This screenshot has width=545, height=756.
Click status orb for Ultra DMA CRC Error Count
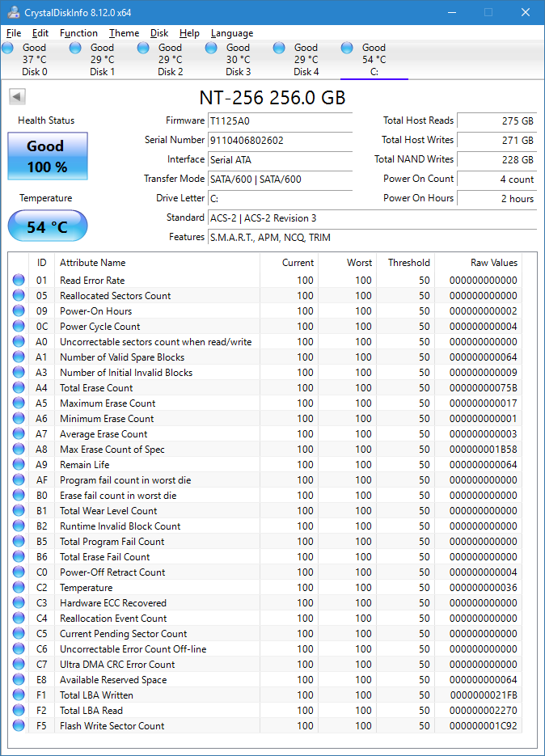pos(19,665)
